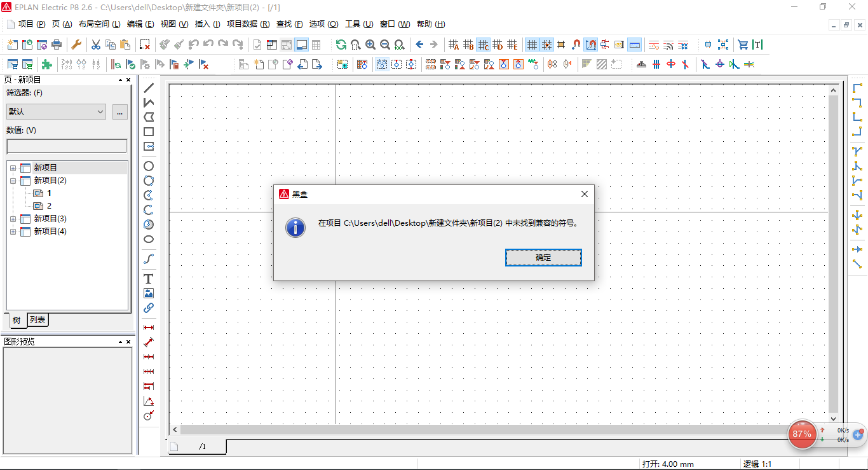
Task: Click the scissors cut icon
Action: click(x=96, y=45)
